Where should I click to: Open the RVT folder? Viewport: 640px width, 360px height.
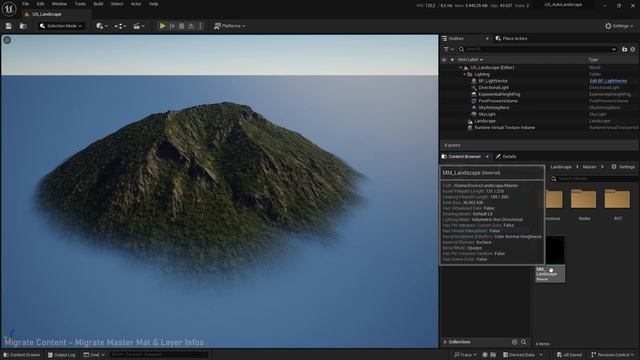[617, 204]
